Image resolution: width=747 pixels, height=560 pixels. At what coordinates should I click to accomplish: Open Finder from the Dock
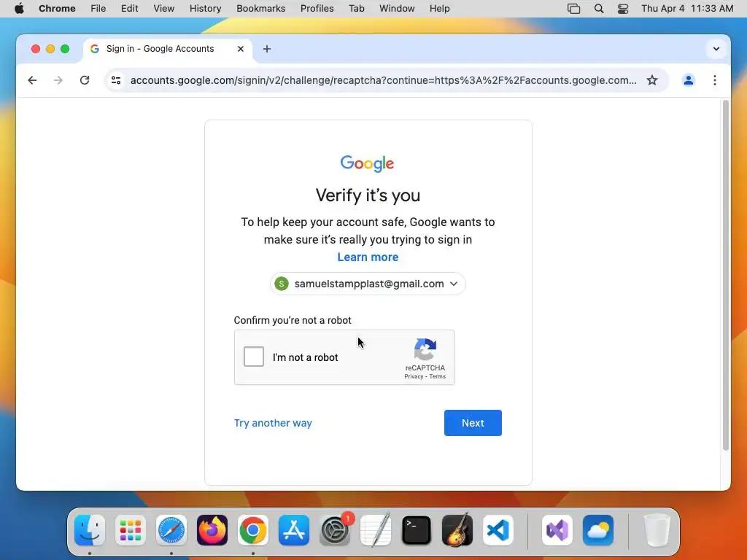coord(90,530)
